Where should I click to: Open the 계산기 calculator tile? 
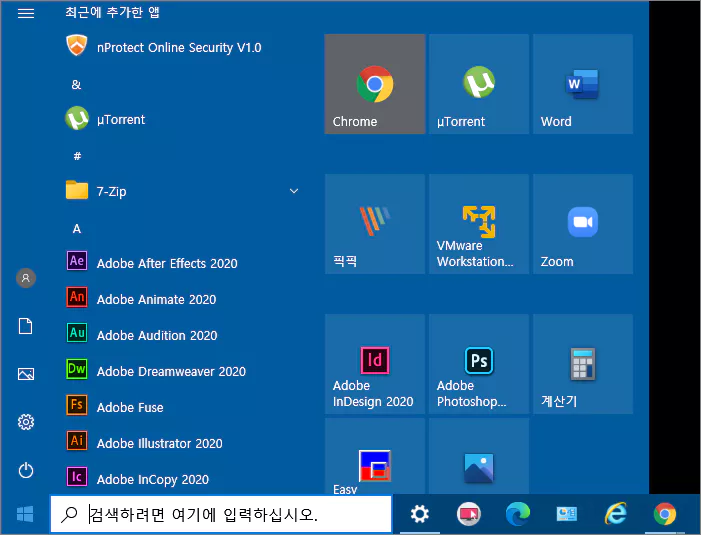583,364
